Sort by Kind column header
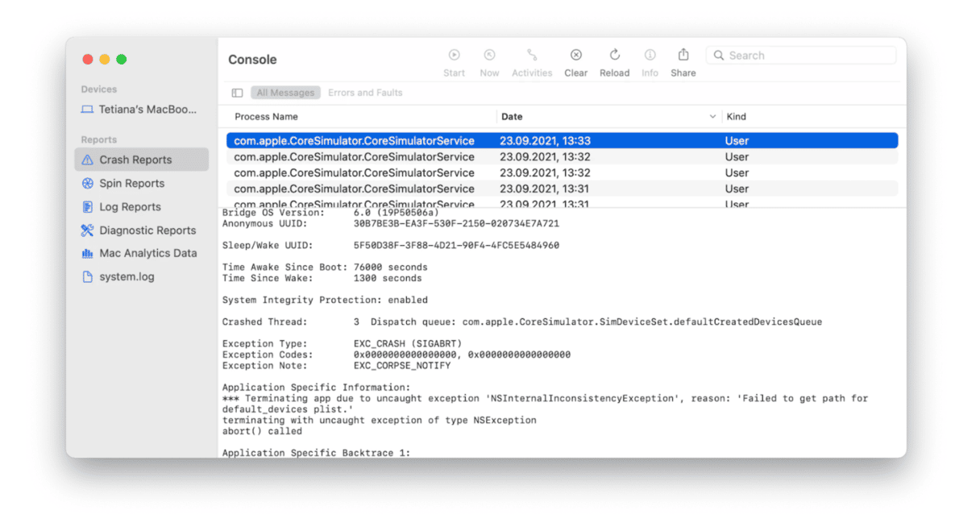The image size is (980, 527). (x=736, y=117)
